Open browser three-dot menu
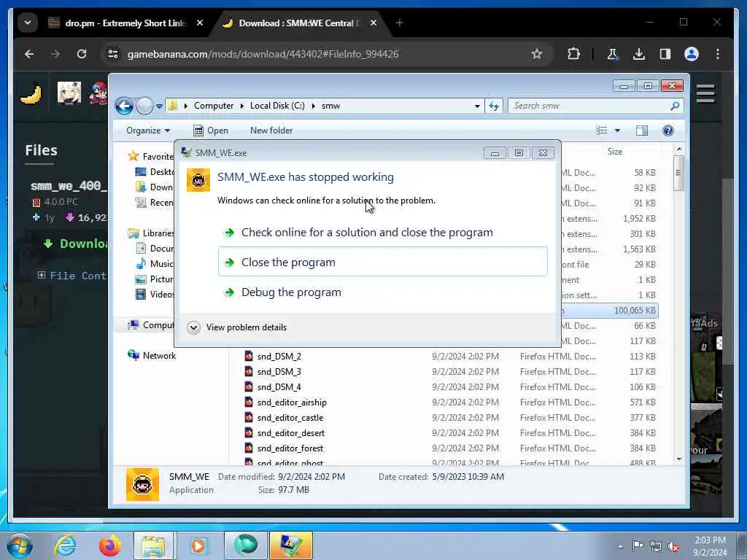The height and width of the screenshot is (560, 747). click(x=718, y=54)
